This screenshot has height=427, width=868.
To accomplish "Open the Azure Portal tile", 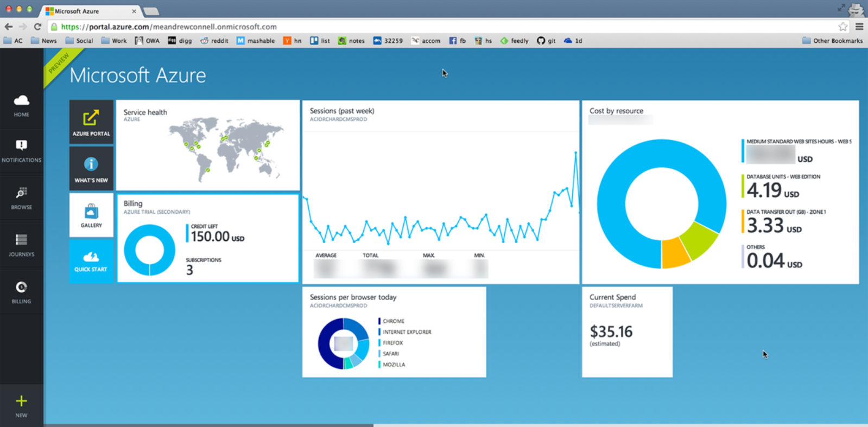I will coord(91,122).
